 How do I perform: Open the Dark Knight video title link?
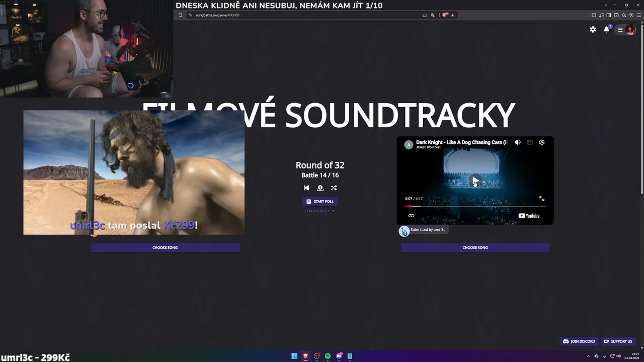coord(462,142)
